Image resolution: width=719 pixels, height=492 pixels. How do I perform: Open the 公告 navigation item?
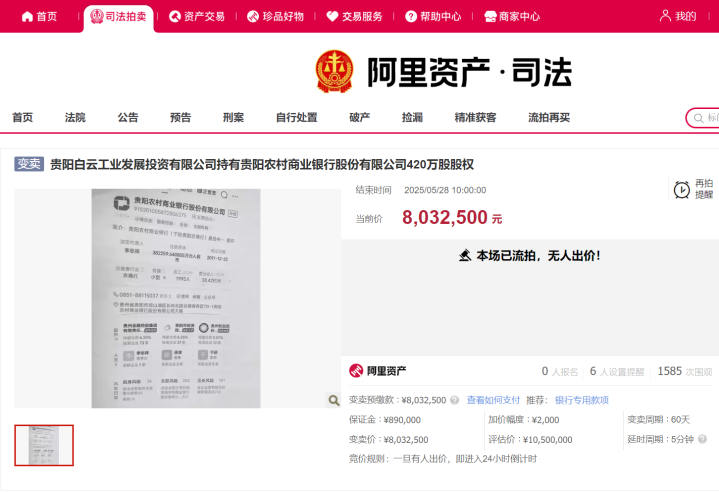click(128, 117)
